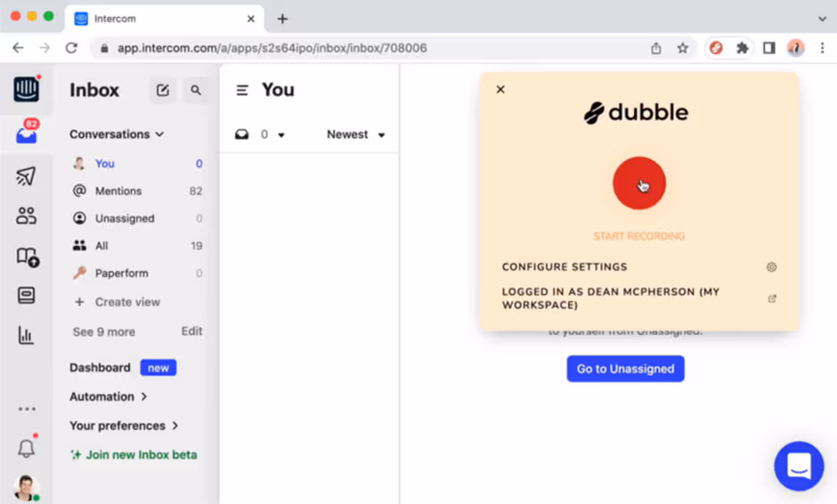Toggle the hamburger menu beside You
Screen dimensions: 837x504
[242, 90]
